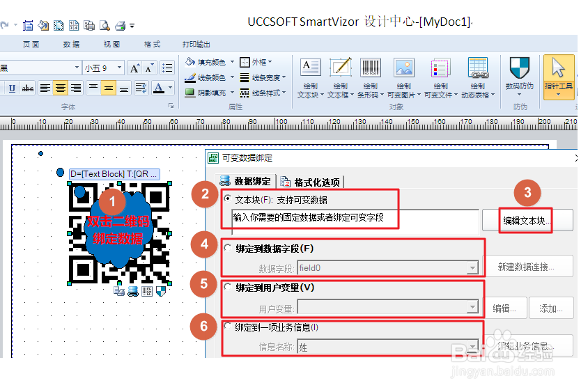The width and height of the screenshot is (588, 392).
Task: Decrease font size with small A icon
Action: (149, 68)
